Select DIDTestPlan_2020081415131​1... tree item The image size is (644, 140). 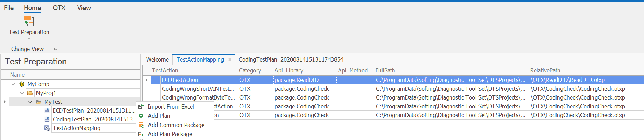coord(94,110)
